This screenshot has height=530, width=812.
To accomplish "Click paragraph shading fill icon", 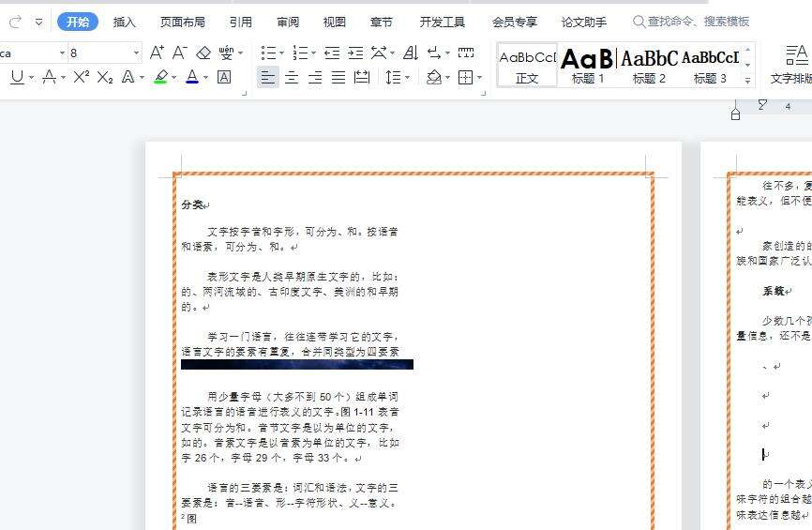I will (x=434, y=77).
